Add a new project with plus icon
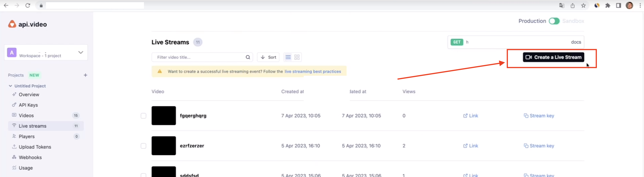Viewport: 644px width, 177px height. click(86, 75)
